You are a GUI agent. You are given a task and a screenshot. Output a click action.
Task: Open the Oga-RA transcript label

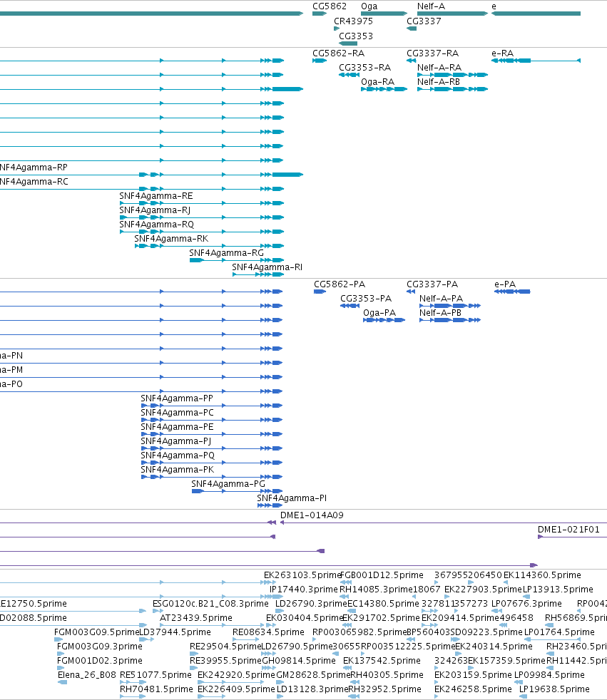(377, 82)
